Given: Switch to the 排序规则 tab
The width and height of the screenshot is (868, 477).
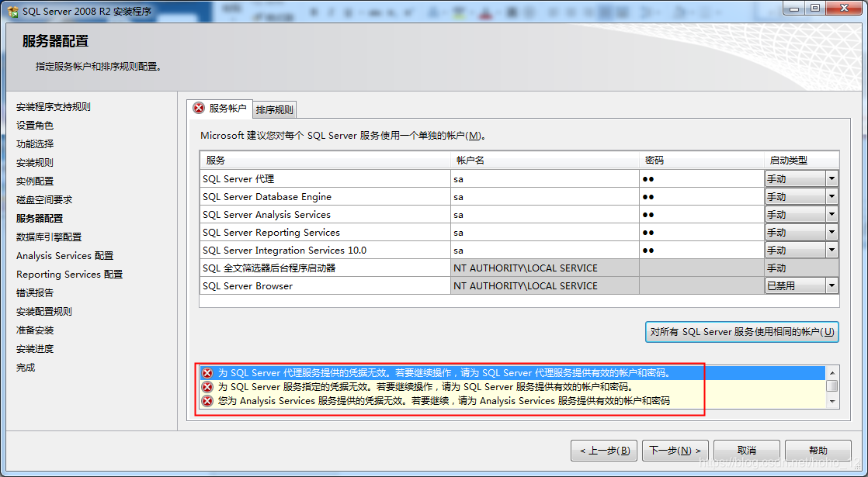Looking at the screenshot, I should [275, 110].
